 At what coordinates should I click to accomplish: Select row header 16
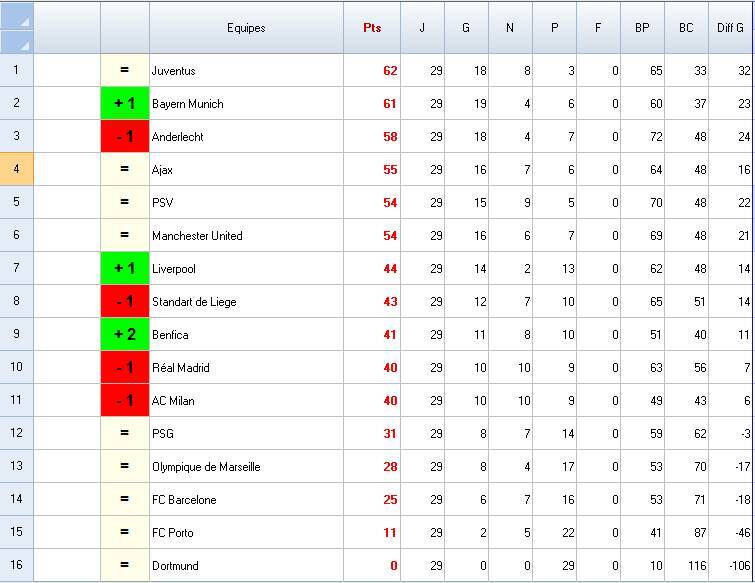click(x=16, y=565)
